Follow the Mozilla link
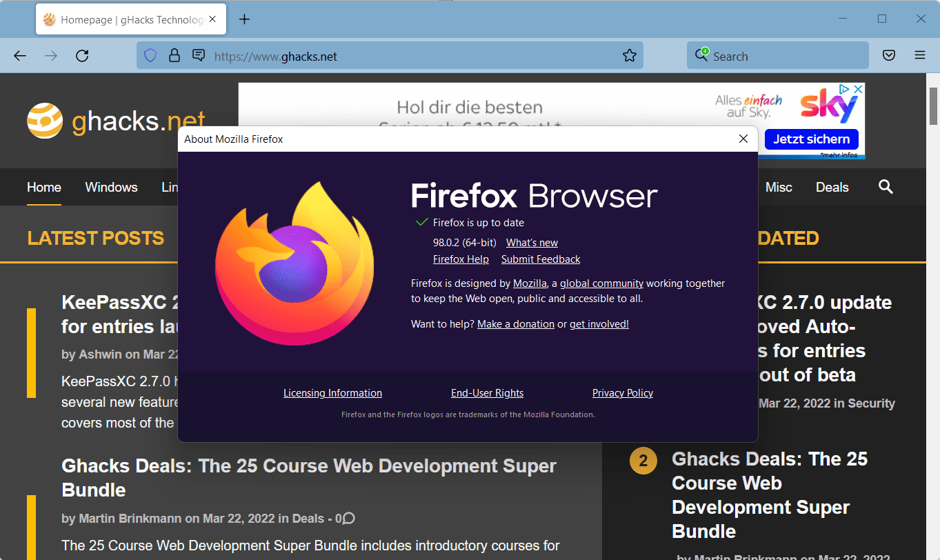The height and width of the screenshot is (560, 940). (530, 283)
